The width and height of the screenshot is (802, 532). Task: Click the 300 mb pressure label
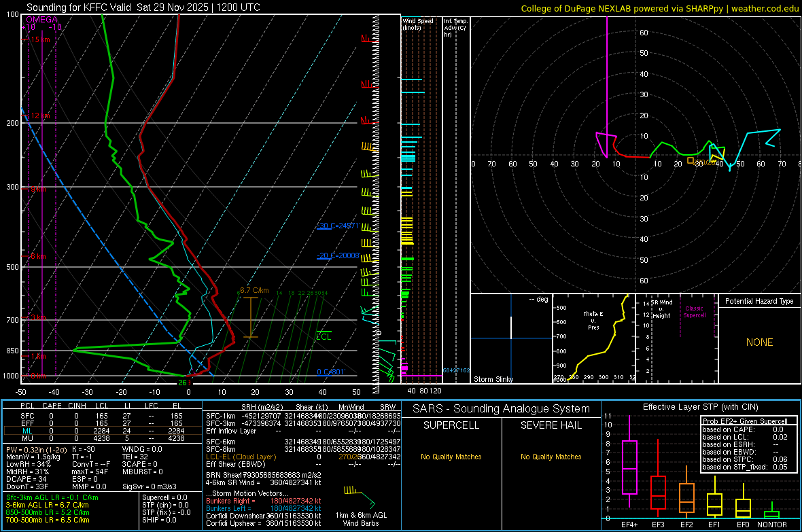[13, 188]
